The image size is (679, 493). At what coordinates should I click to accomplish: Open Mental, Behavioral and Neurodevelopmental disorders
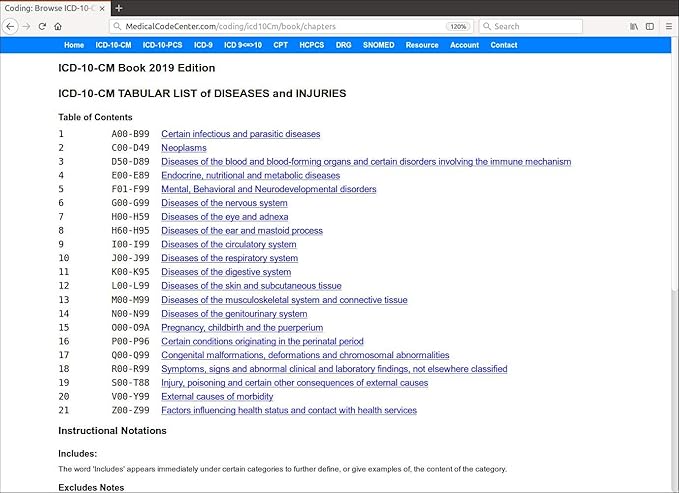coord(269,189)
